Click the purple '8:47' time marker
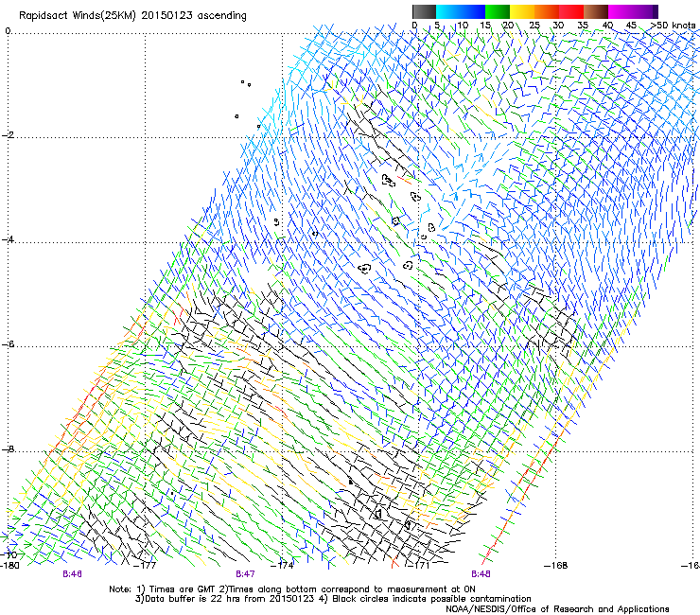 click(246, 574)
